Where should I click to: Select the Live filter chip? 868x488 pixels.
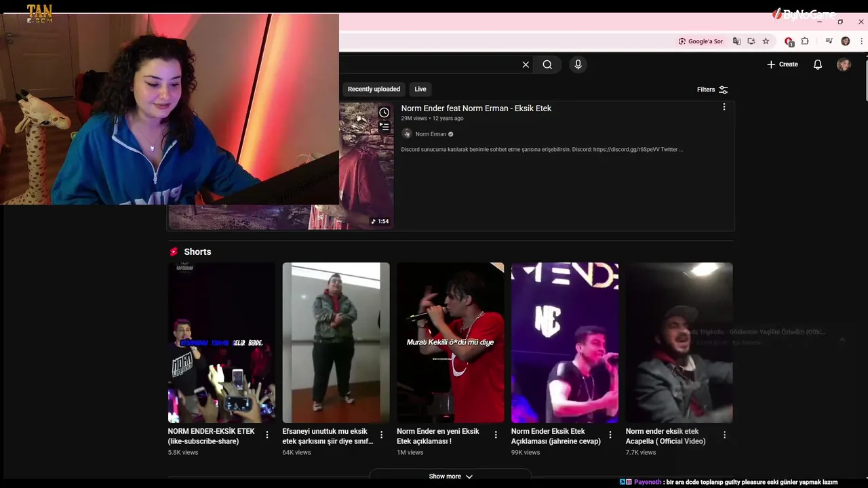tap(420, 89)
